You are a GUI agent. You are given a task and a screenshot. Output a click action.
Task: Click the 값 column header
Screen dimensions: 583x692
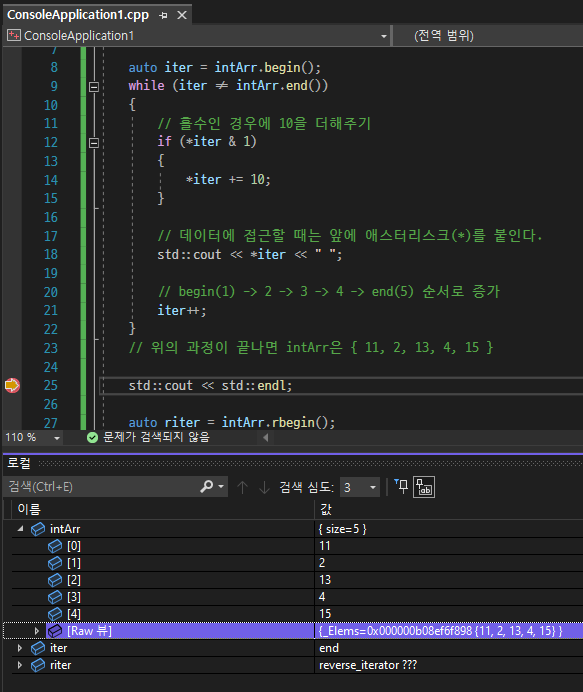326,509
